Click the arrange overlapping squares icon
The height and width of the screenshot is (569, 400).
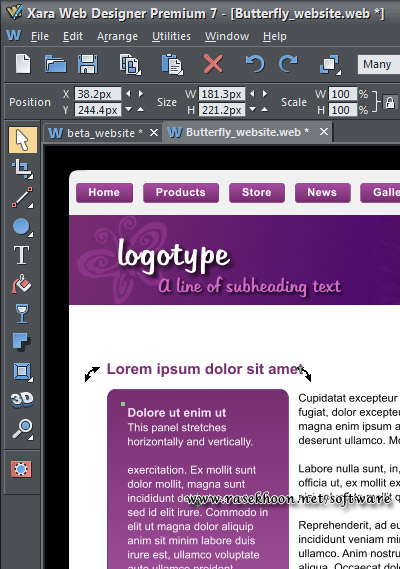[x=330, y=65]
